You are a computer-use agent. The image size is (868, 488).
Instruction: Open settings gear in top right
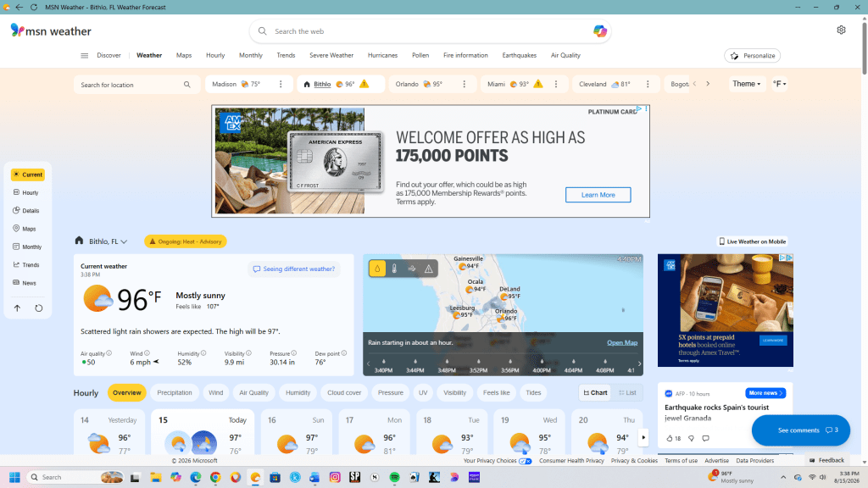coord(841,30)
